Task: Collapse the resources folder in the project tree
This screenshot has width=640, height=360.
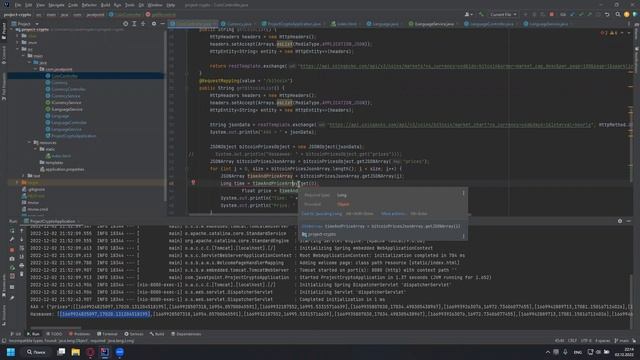Action: (x=30, y=142)
